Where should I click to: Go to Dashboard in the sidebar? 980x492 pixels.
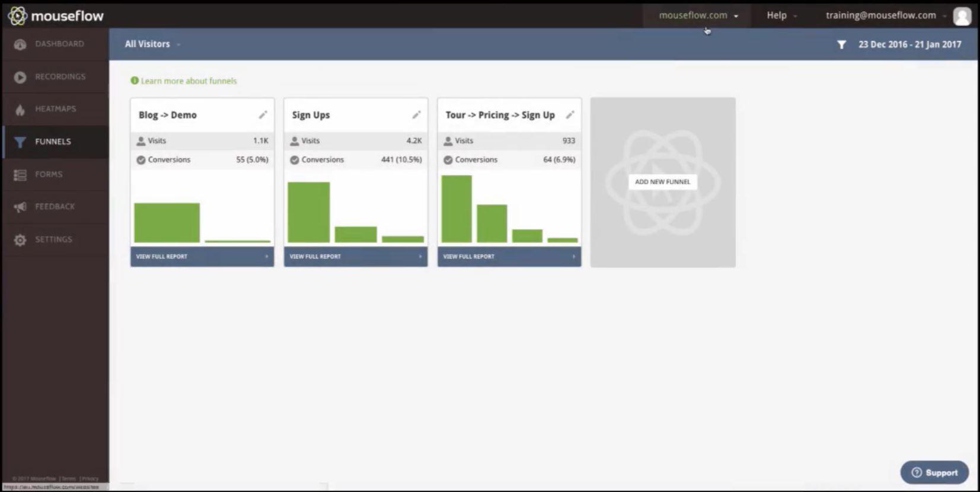55,44
